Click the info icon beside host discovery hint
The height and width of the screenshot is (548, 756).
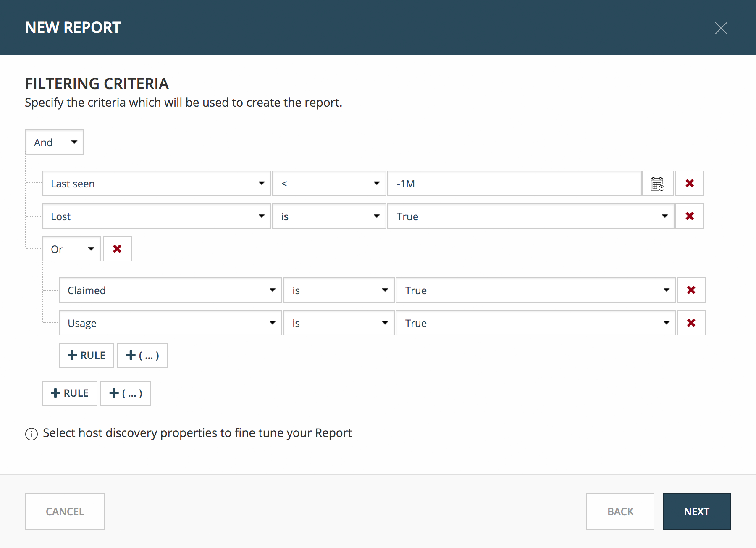31,434
